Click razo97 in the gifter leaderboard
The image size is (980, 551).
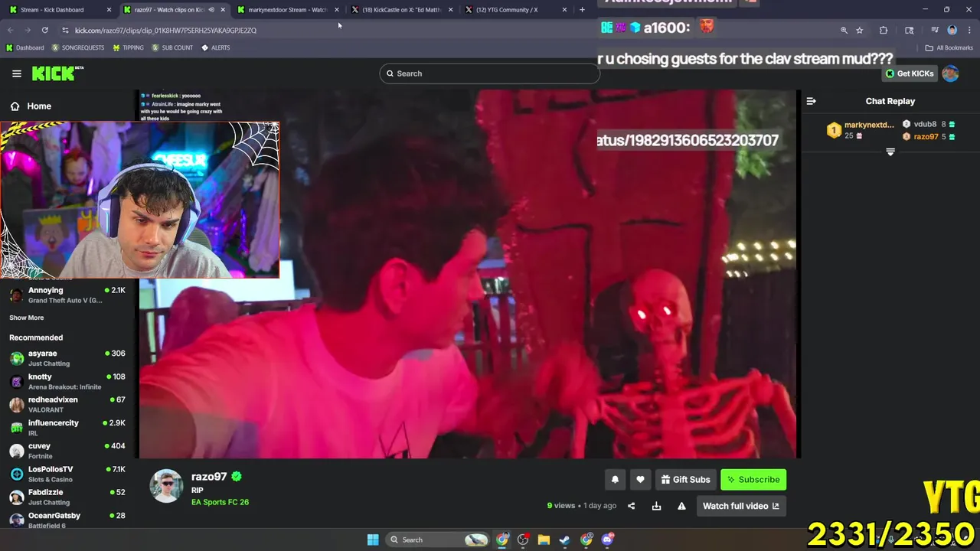pyautogui.click(x=929, y=137)
